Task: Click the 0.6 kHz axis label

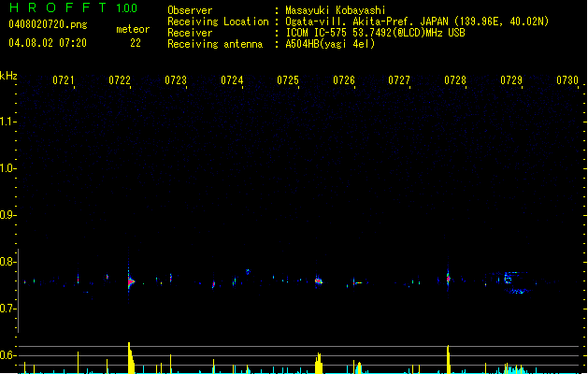Action: (7, 355)
